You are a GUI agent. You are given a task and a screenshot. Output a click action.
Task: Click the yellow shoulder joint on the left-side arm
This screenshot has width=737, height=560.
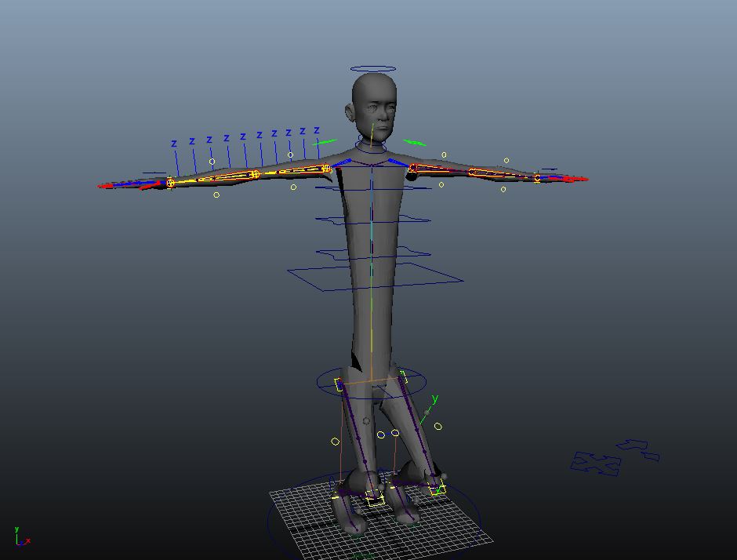[326, 168]
